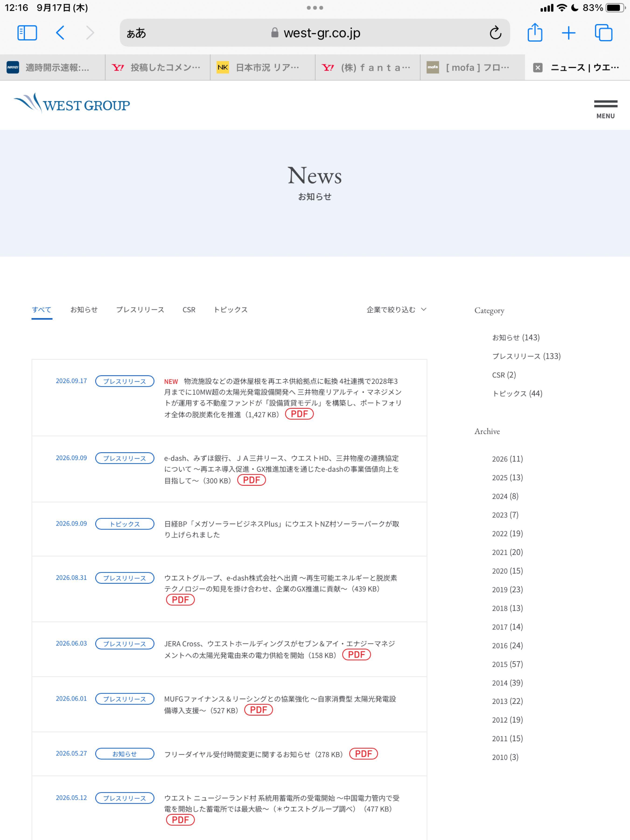This screenshot has height=840, width=630.
Task: Open the multitasking three-dots control
Action: pyautogui.click(x=315, y=8)
